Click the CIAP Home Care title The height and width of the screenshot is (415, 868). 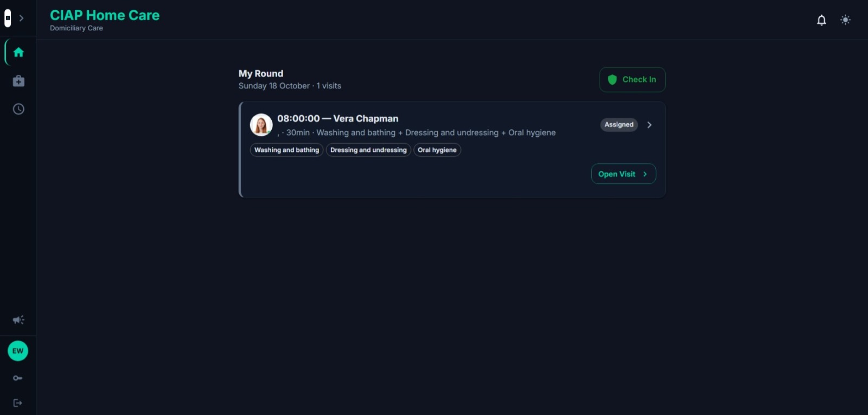tap(105, 15)
